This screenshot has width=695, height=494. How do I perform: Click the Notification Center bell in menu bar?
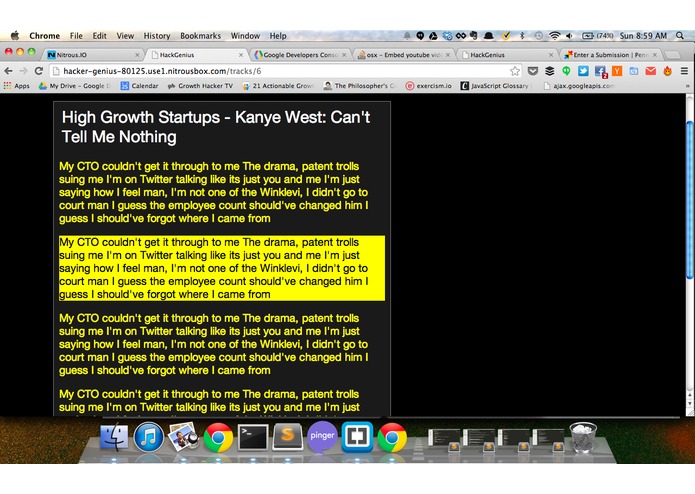407,35
